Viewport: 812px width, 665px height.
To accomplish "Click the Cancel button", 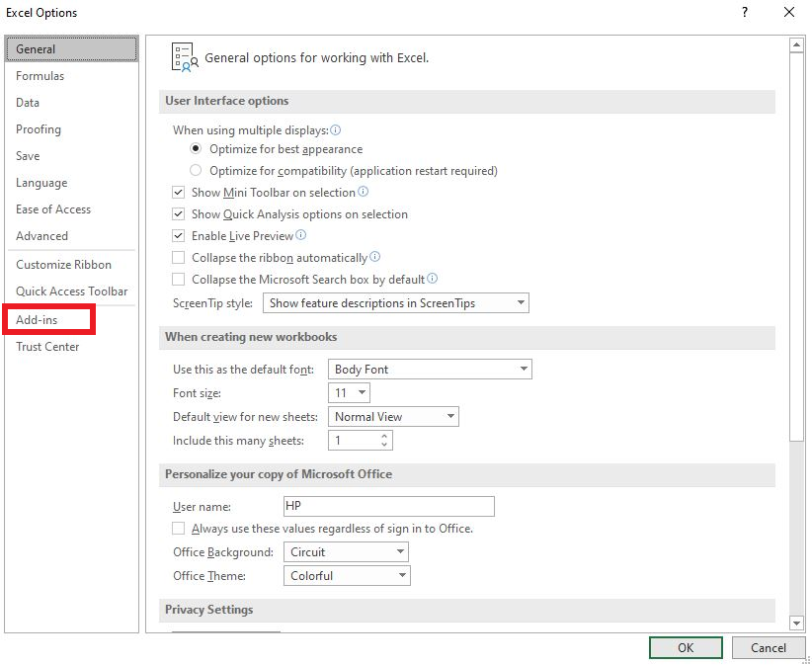I will pyautogui.click(x=768, y=647).
